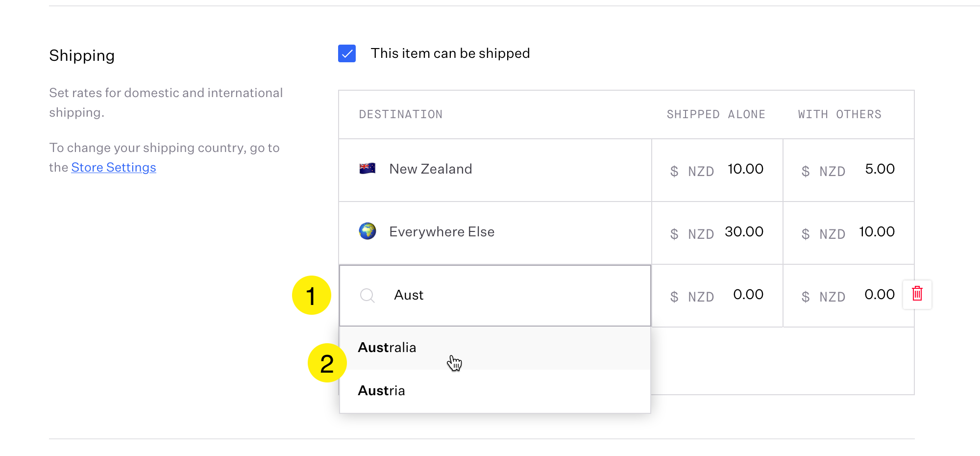Click the New Zealand flag icon
Screen dimensions: 980x456
(367, 169)
